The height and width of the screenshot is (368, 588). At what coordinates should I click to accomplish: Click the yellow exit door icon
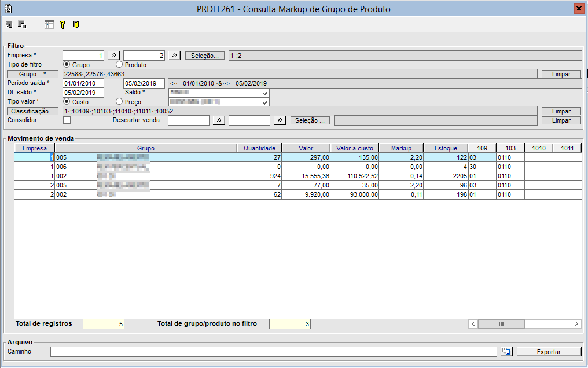[x=76, y=25]
